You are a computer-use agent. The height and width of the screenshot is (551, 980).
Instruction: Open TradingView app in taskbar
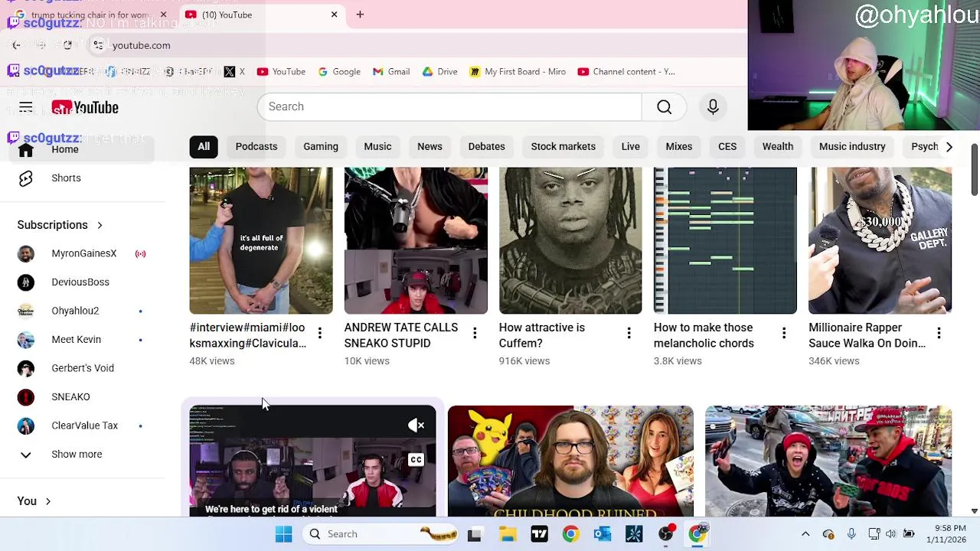539,534
